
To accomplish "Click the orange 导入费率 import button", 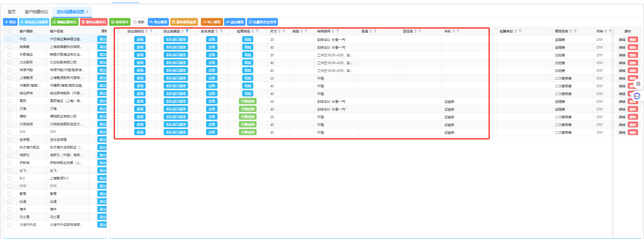I will (211, 22).
